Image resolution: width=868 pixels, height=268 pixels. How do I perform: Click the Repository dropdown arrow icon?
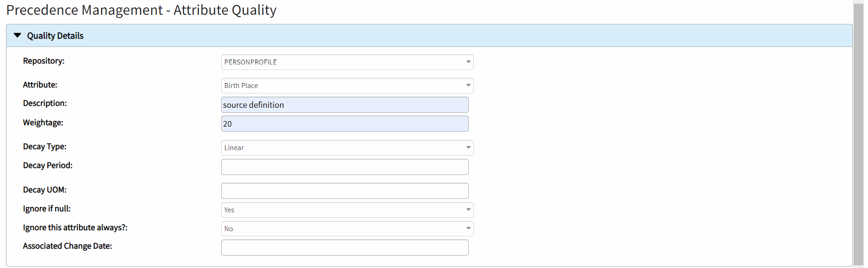coord(468,62)
